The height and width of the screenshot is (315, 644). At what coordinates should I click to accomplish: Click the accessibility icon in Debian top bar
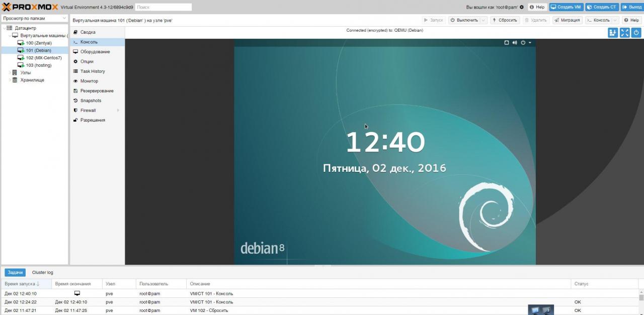point(507,43)
